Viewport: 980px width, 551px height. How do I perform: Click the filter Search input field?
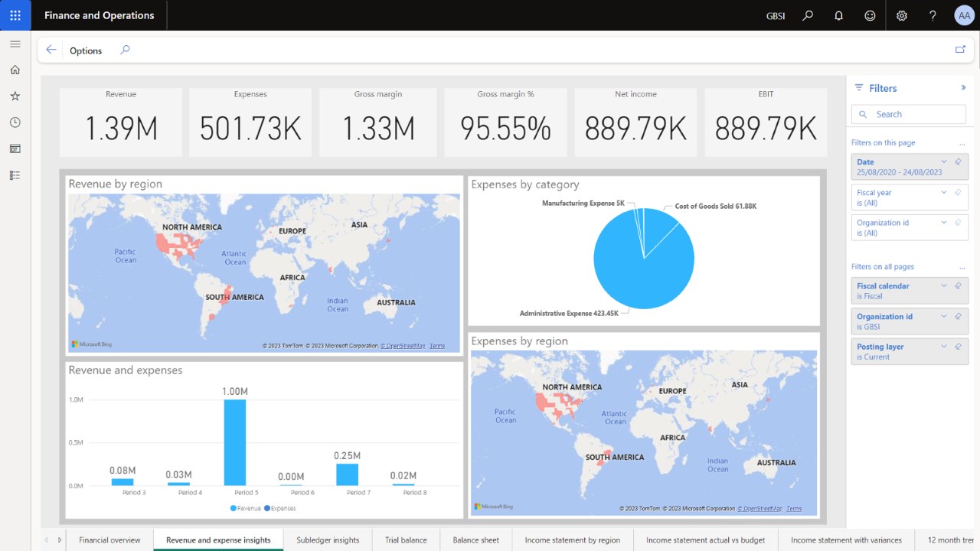coord(910,114)
